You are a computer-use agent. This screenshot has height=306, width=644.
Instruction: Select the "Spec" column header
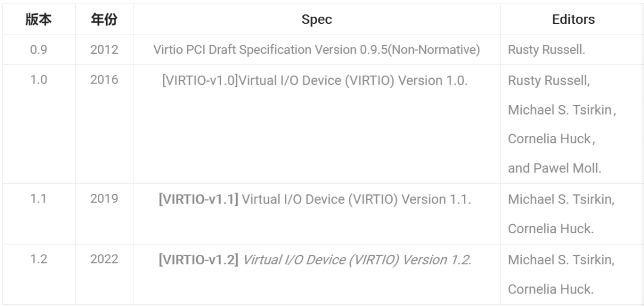tap(317, 20)
